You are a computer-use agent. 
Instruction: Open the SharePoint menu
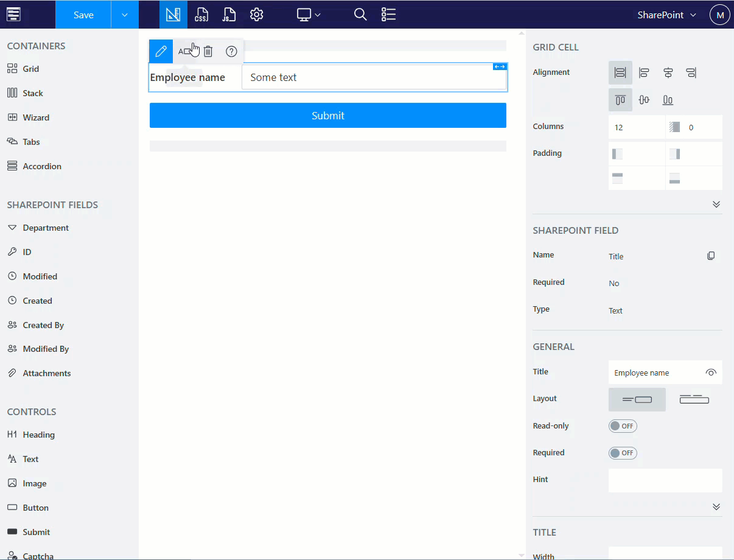pos(666,15)
